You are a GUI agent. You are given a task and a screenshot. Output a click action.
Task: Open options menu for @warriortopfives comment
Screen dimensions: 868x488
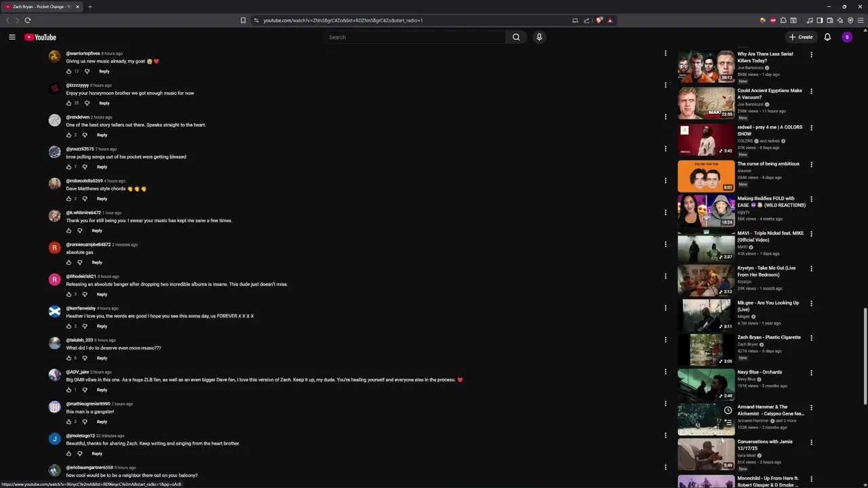click(665, 53)
